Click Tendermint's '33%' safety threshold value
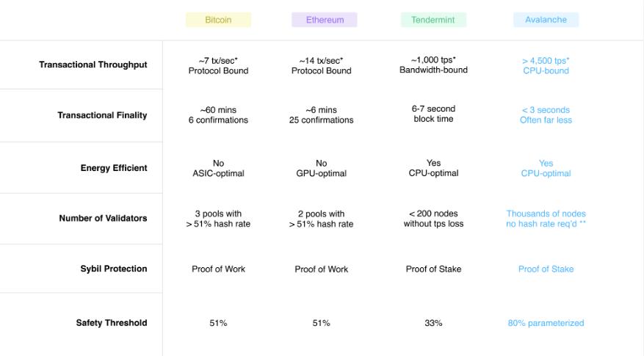Viewport: 644px width, 356px height. (433, 323)
